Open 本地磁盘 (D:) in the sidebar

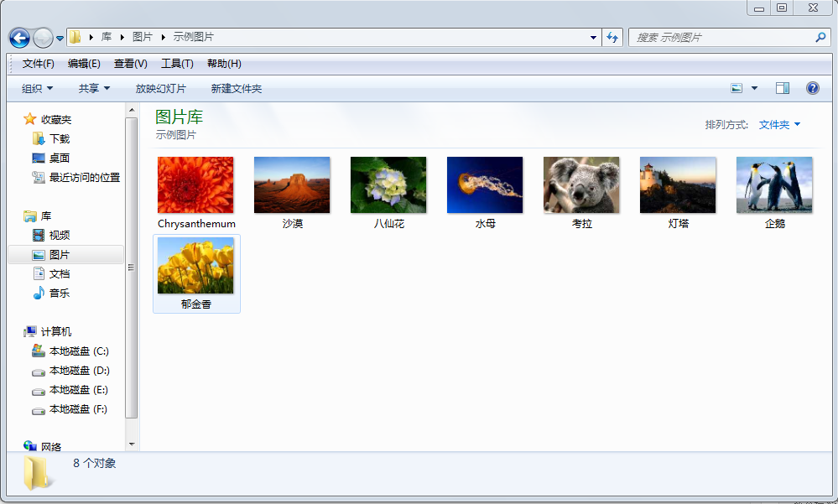[79, 371]
